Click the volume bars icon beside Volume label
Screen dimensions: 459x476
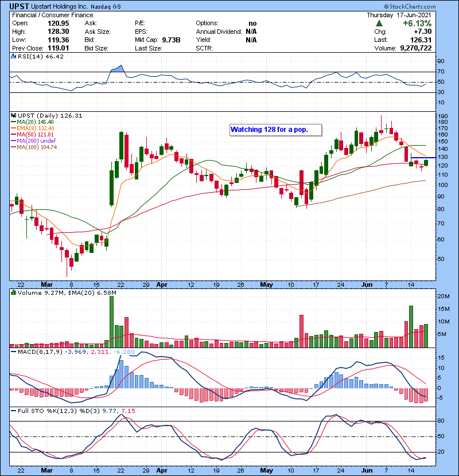13,292
